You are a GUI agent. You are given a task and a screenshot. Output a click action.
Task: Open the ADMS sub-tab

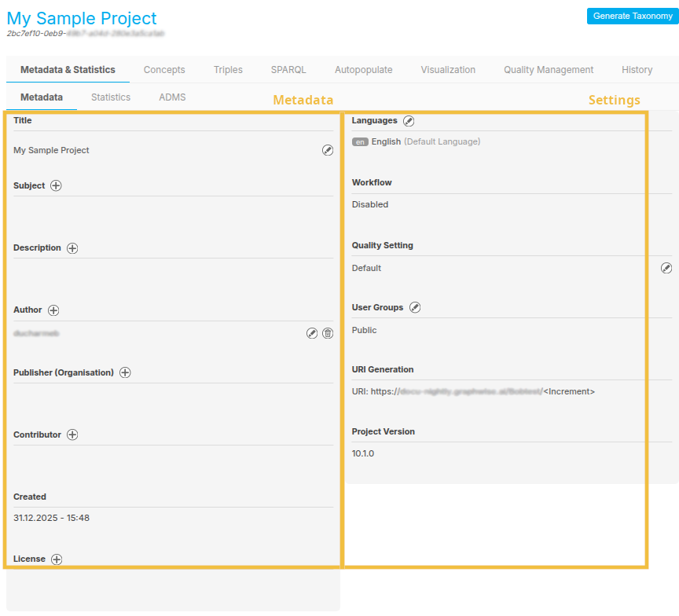[x=172, y=97]
